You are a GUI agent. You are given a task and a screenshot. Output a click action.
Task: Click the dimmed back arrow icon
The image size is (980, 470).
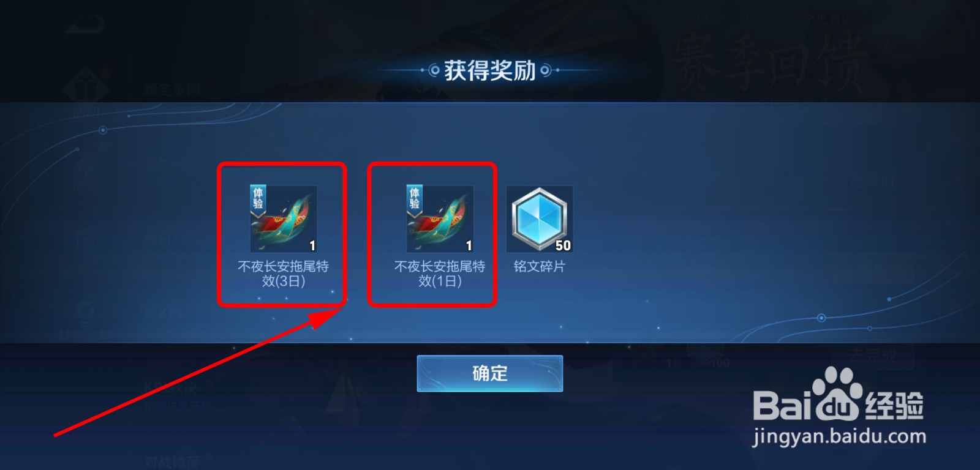click(x=85, y=25)
